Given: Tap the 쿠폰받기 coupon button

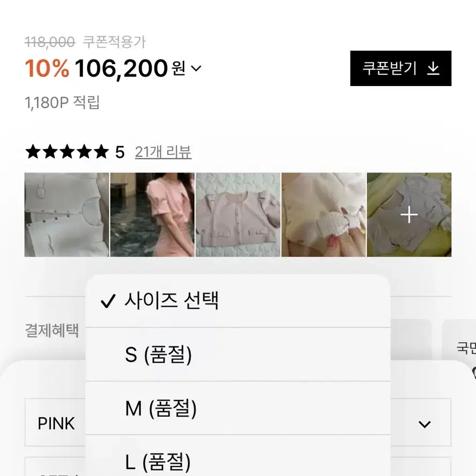Looking at the screenshot, I should click(401, 68).
